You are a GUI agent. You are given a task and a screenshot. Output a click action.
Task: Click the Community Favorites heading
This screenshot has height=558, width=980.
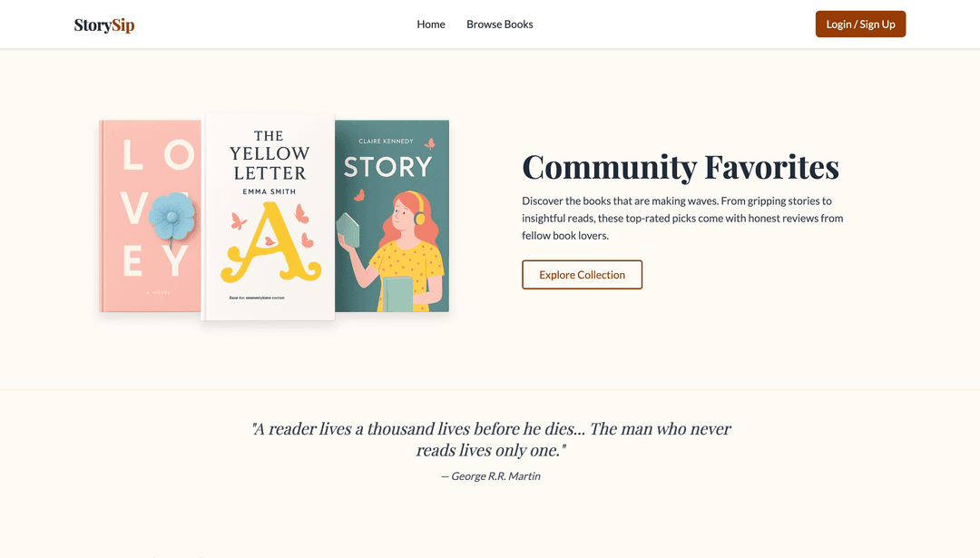(x=681, y=168)
